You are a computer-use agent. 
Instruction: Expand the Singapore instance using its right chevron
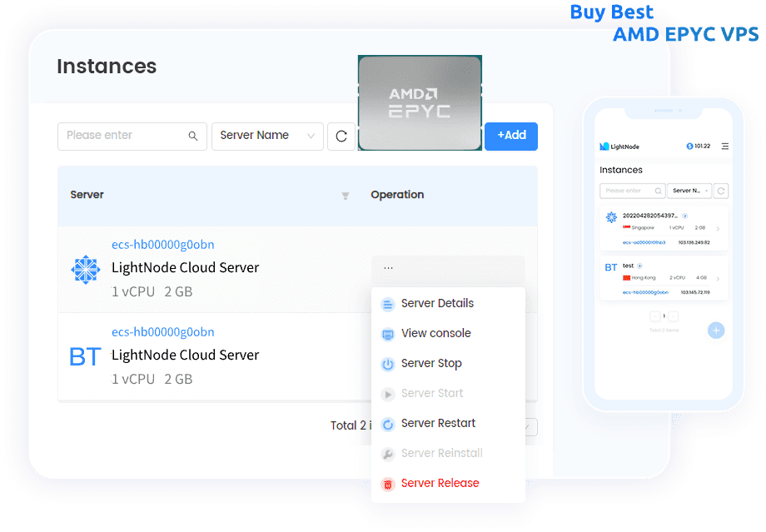pos(719,228)
